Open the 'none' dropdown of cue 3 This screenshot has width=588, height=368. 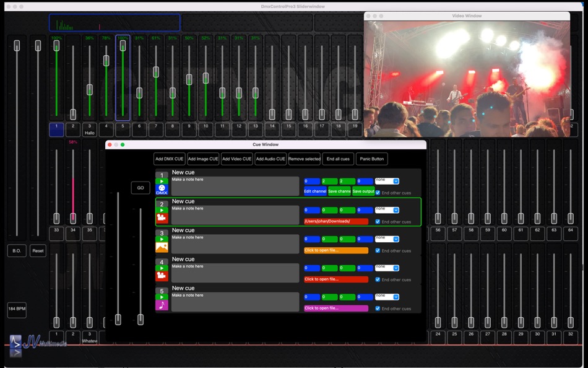point(387,239)
